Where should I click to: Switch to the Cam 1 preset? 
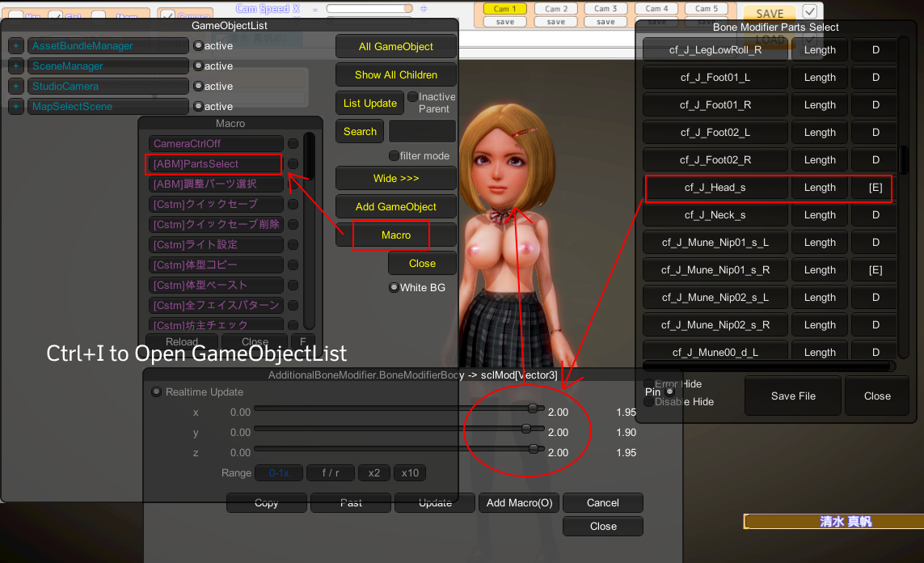pos(504,9)
